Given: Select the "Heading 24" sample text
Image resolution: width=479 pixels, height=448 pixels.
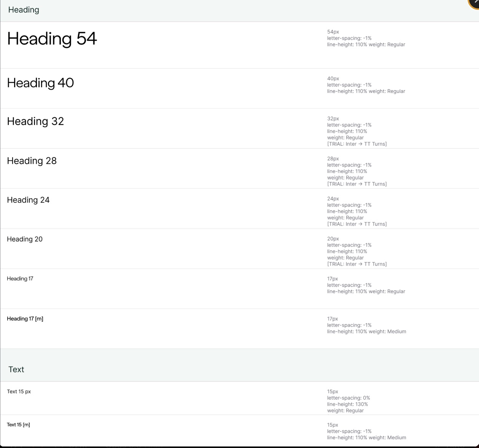Looking at the screenshot, I should click(28, 200).
